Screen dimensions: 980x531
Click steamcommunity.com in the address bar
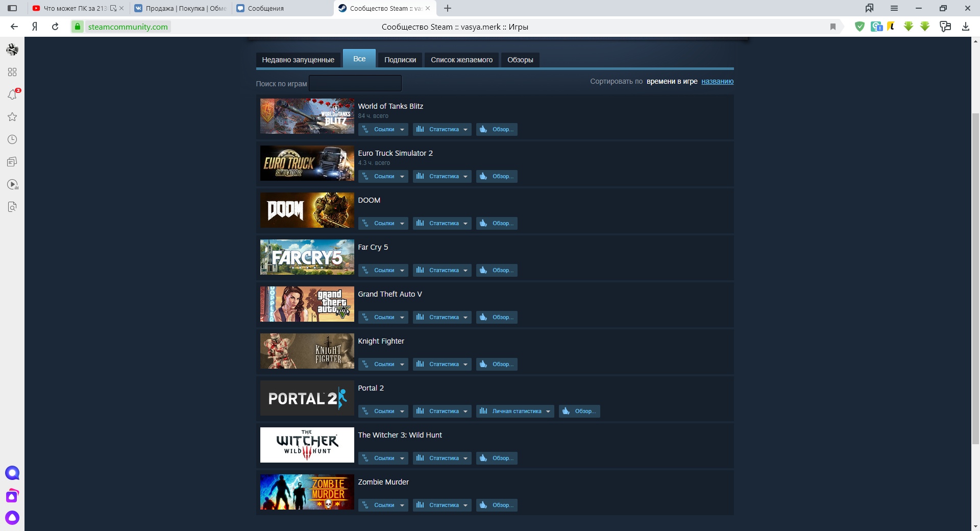pos(128,27)
